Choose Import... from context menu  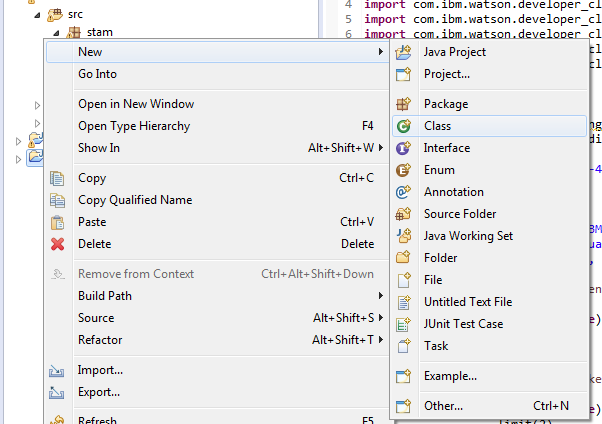tap(100, 370)
